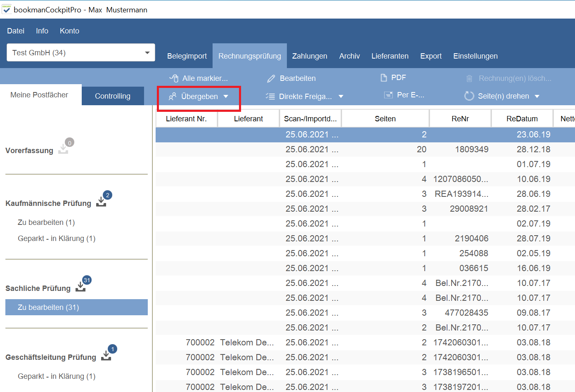Screen dimensions: 575x392
Task: Sort by the ReNr column header
Action: [x=460, y=119]
